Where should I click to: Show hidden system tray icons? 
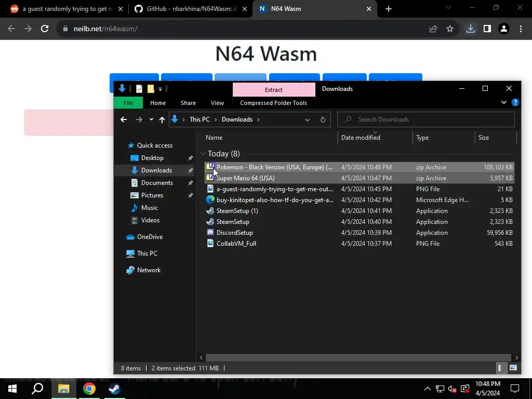[428, 389]
